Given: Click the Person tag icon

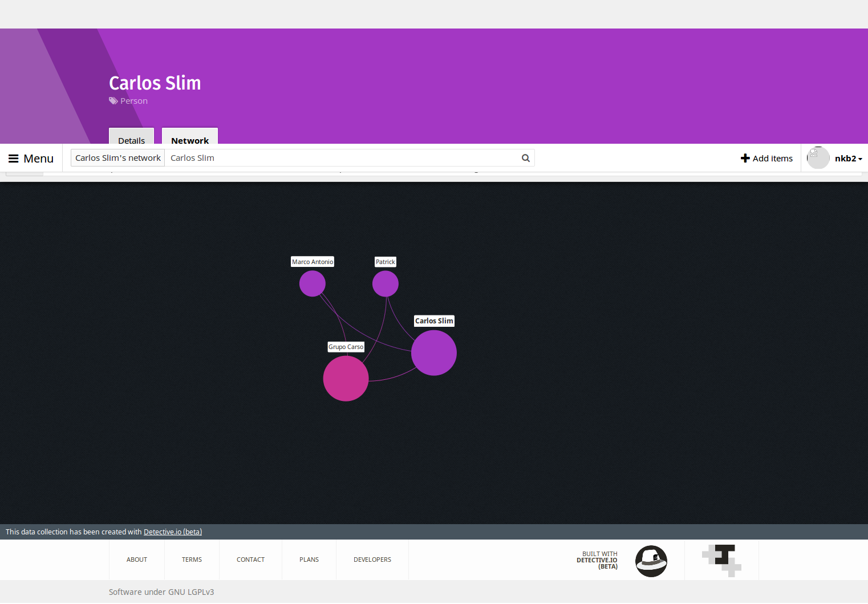Looking at the screenshot, I should click(x=113, y=101).
